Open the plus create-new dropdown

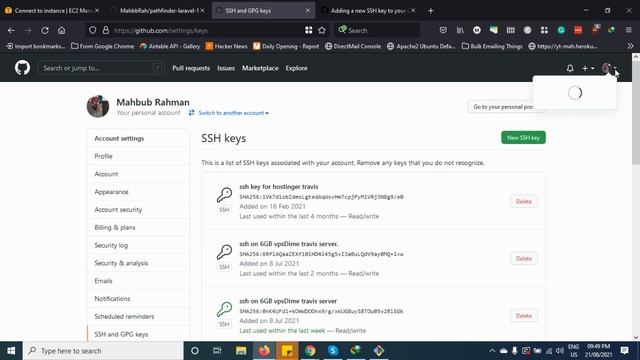pos(588,68)
